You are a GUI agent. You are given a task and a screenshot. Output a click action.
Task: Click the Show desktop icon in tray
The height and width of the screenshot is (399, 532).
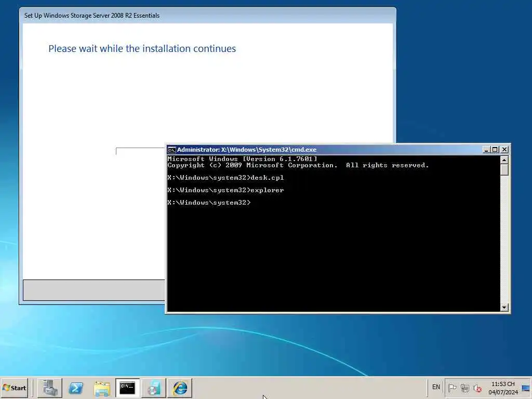point(526,388)
